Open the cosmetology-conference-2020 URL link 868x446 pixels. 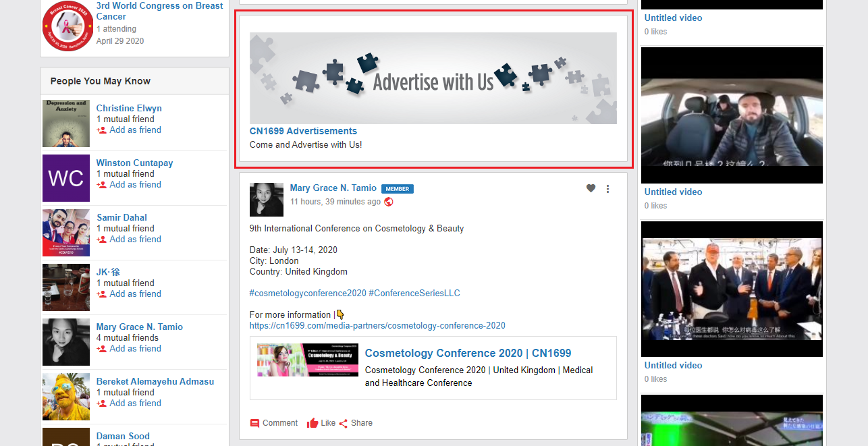pyautogui.click(x=377, y=325)
